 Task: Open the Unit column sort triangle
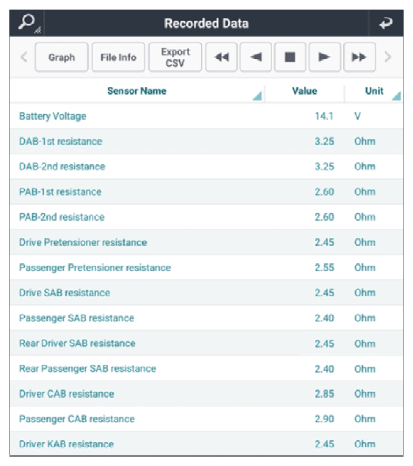(x=396, y=96)
